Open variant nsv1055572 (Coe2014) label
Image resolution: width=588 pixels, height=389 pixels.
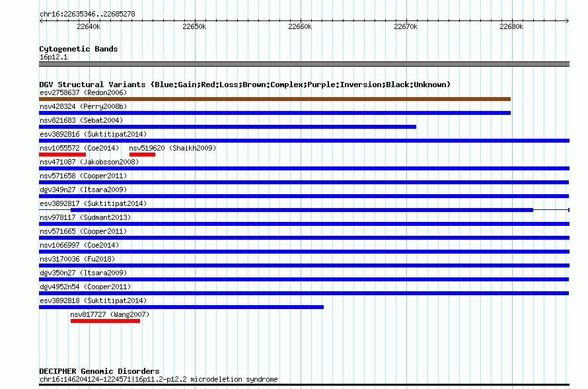tap(79, 148)
